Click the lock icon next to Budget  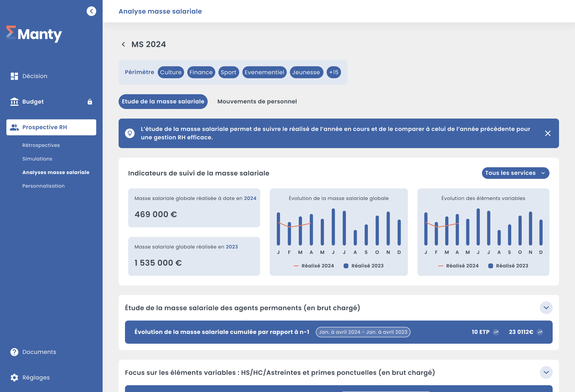[x=90, y=102]
